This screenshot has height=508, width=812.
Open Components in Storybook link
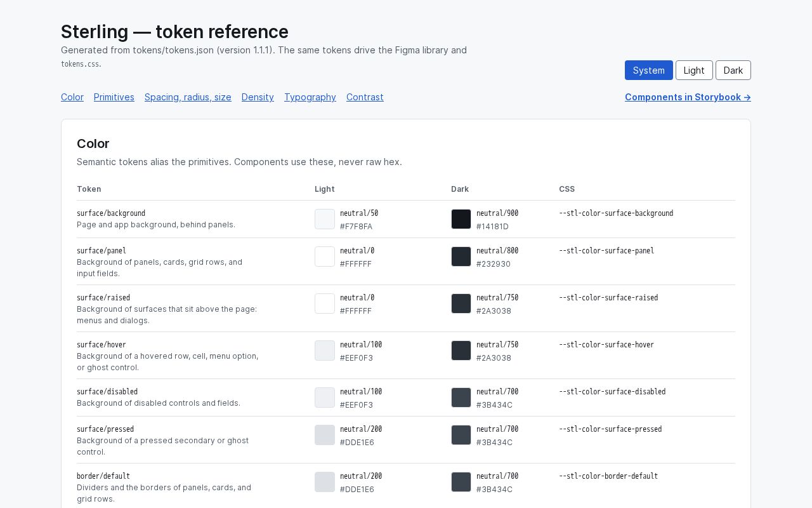(688, 97)
